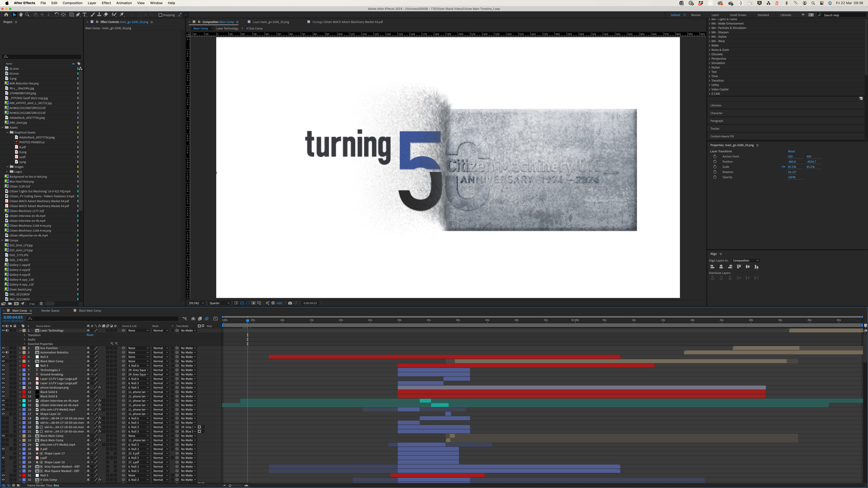Switch to the Review workspace
This screenshot has height=488, width=868.
[696, 15]
